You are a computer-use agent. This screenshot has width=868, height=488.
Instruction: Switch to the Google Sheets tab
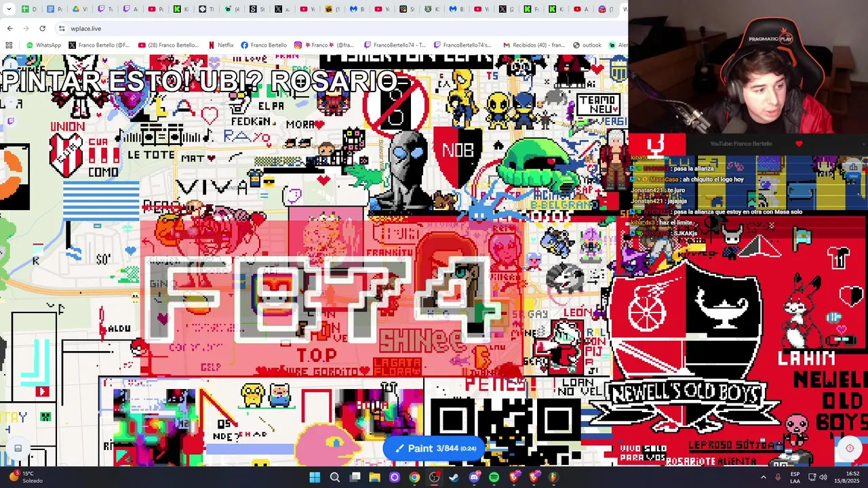30,9
